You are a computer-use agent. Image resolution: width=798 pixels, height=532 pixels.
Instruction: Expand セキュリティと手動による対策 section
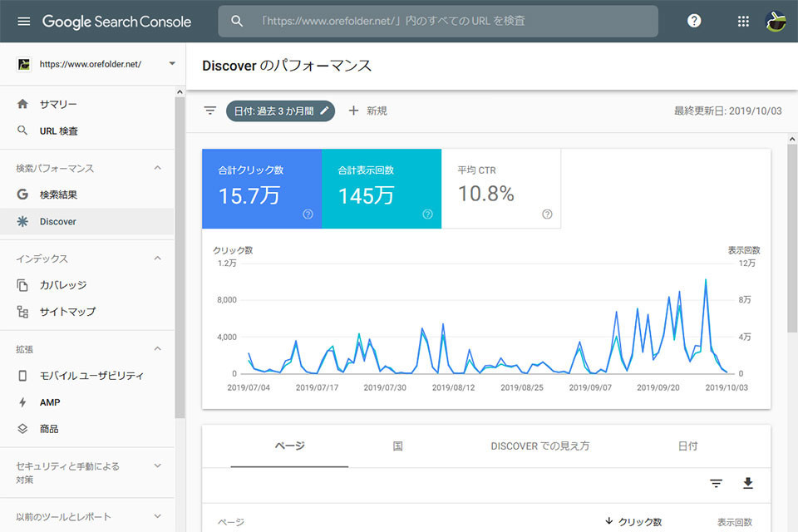[158, 465]
